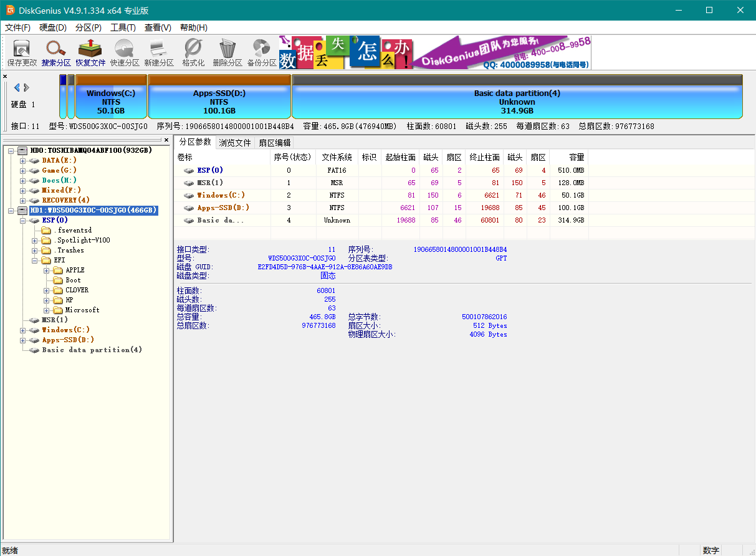Click the 序号(状态) column header

tap(293, 157)
